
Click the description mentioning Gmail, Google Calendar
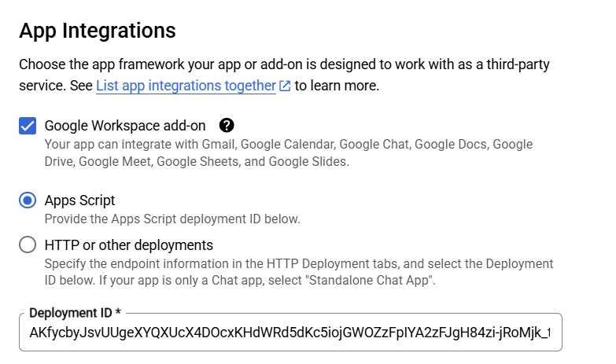(x=289, y=153)
